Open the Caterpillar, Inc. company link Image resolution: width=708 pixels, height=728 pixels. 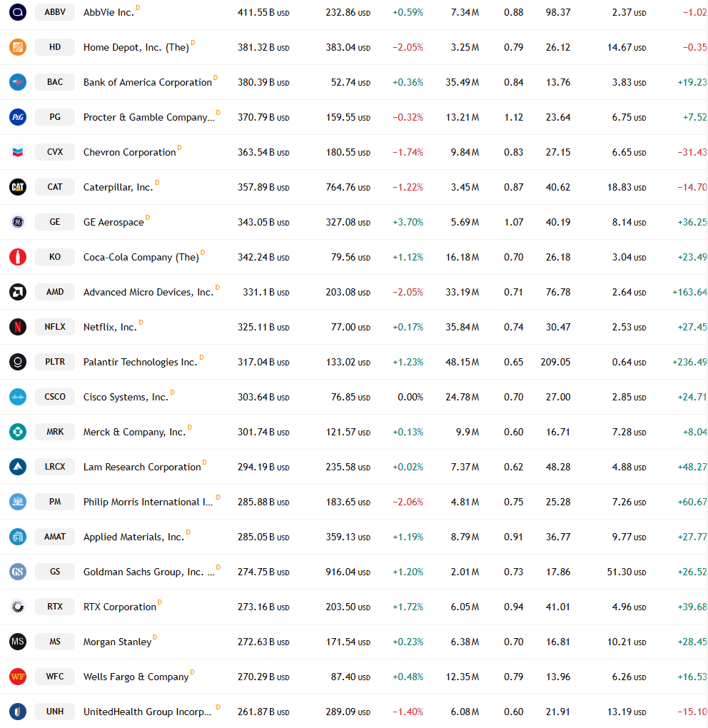(x=118, y=187)
